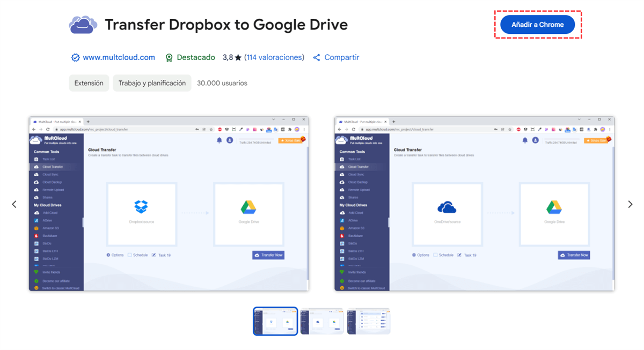The height and width of the screenshot is (350, 644).
Task: Open the Dropbox to Google Drive screenshot
Action: point(169,204)
